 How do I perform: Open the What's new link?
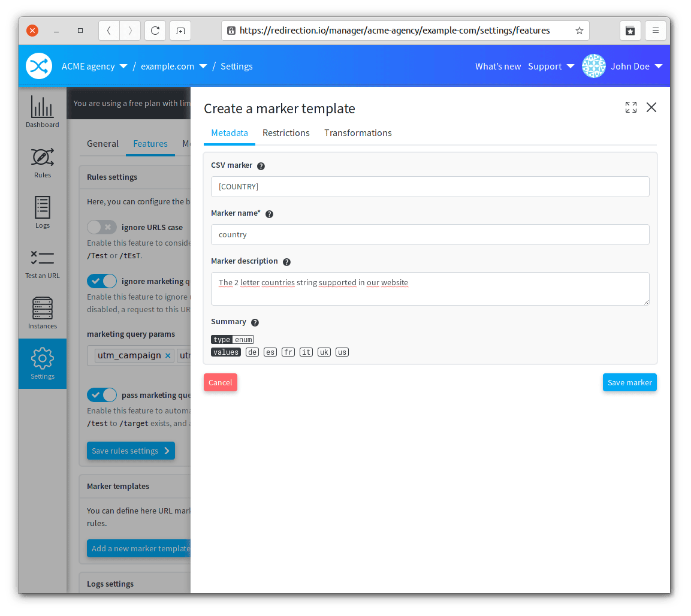pos(498,66)
